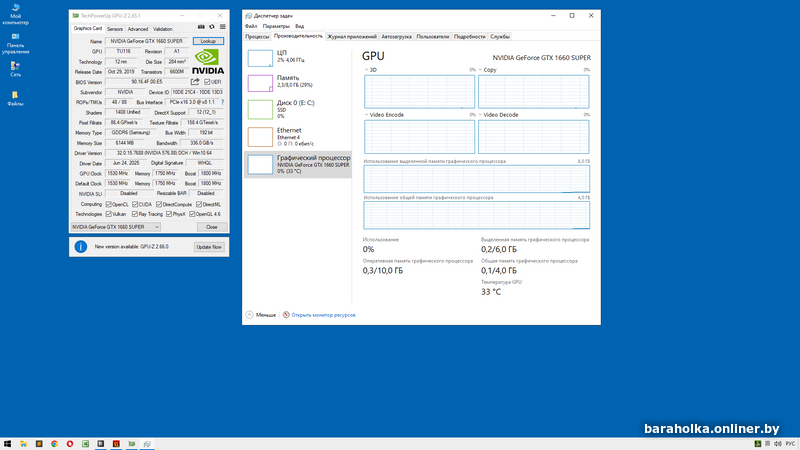This screenshot has height=450, width=800.
Task: Toggle the Ray Tracing checkbox
Action: coord(135,214)
